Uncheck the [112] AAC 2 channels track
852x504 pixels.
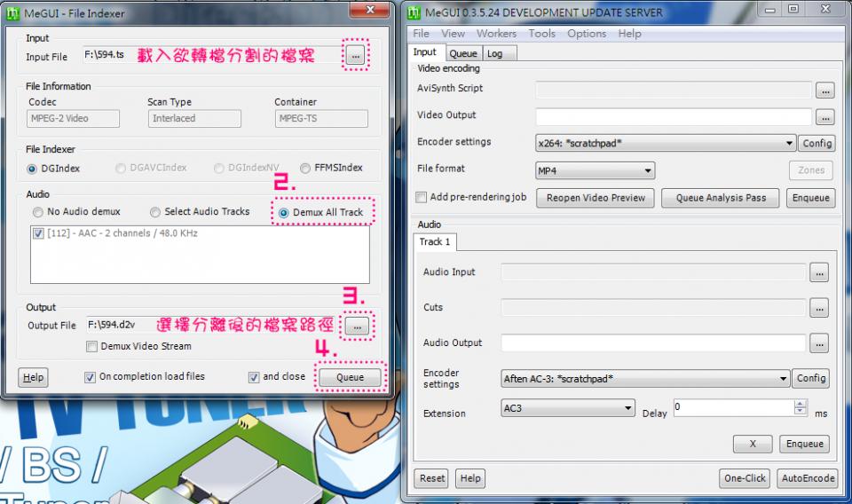(x=38, y=233)
